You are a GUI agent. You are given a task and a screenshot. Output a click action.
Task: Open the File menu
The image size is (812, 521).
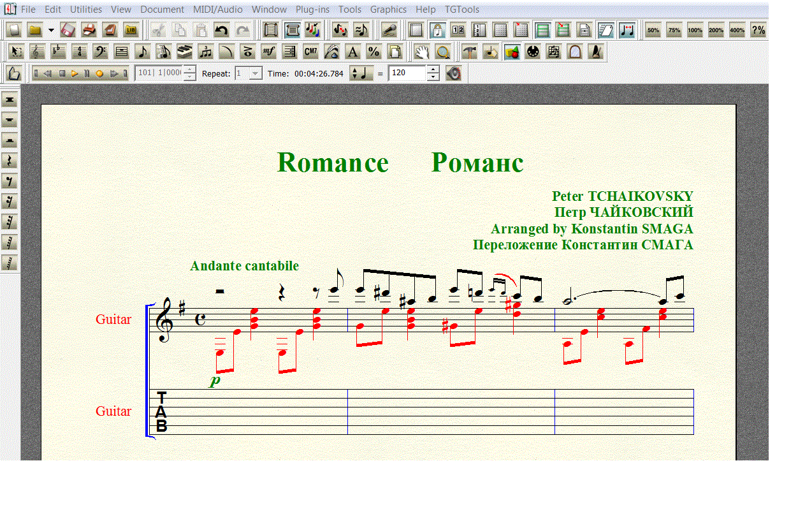28,10
